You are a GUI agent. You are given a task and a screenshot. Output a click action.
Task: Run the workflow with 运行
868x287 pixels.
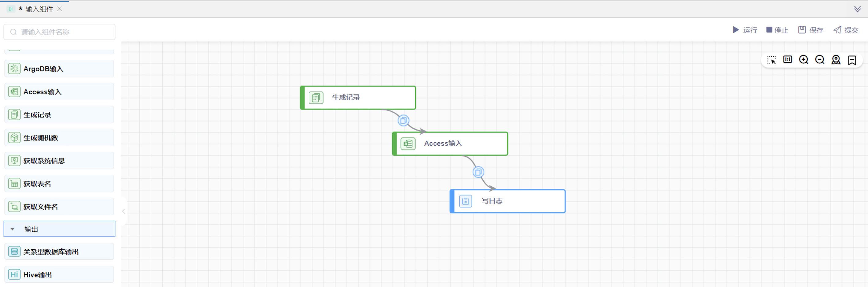coord(745,30)
